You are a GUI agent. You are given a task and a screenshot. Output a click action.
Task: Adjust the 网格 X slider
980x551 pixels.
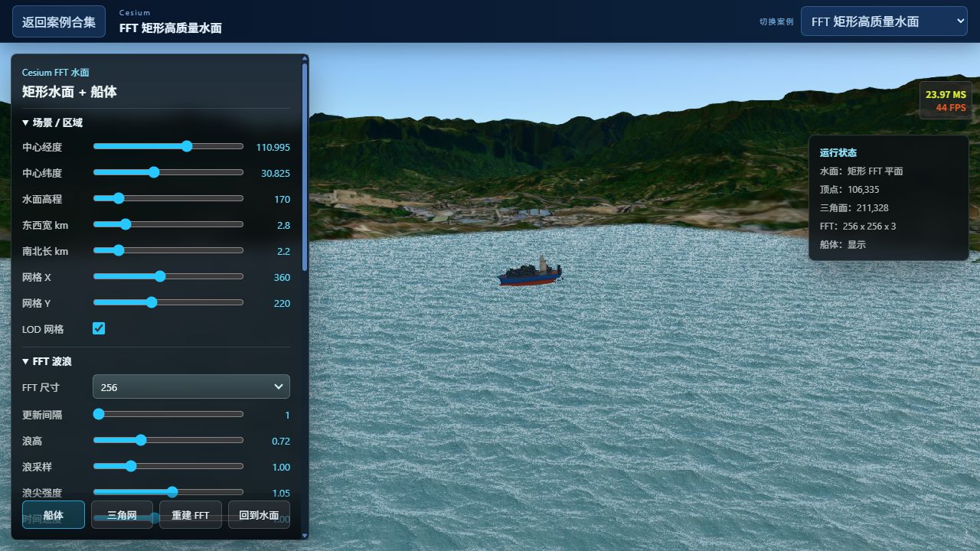pos(168,276)
